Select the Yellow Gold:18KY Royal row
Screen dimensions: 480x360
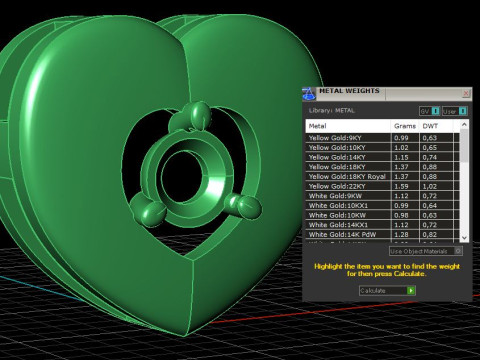[x=382, y=177]
